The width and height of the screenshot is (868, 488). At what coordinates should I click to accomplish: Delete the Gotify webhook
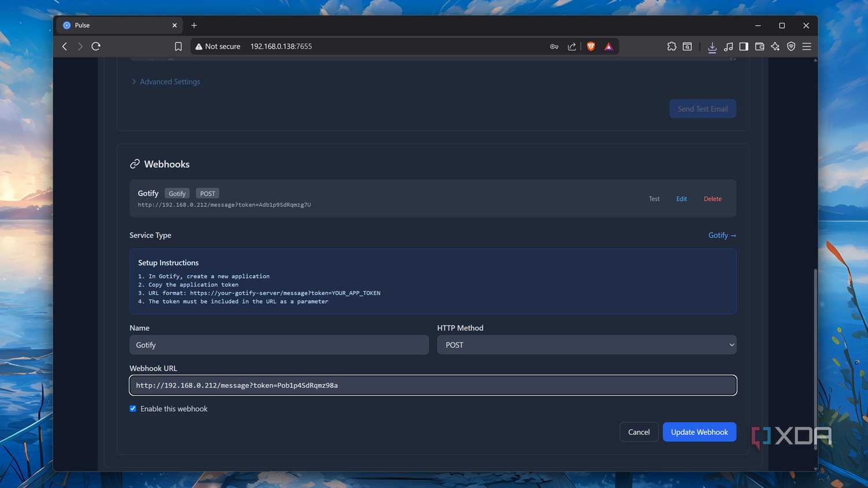point(713,199)
